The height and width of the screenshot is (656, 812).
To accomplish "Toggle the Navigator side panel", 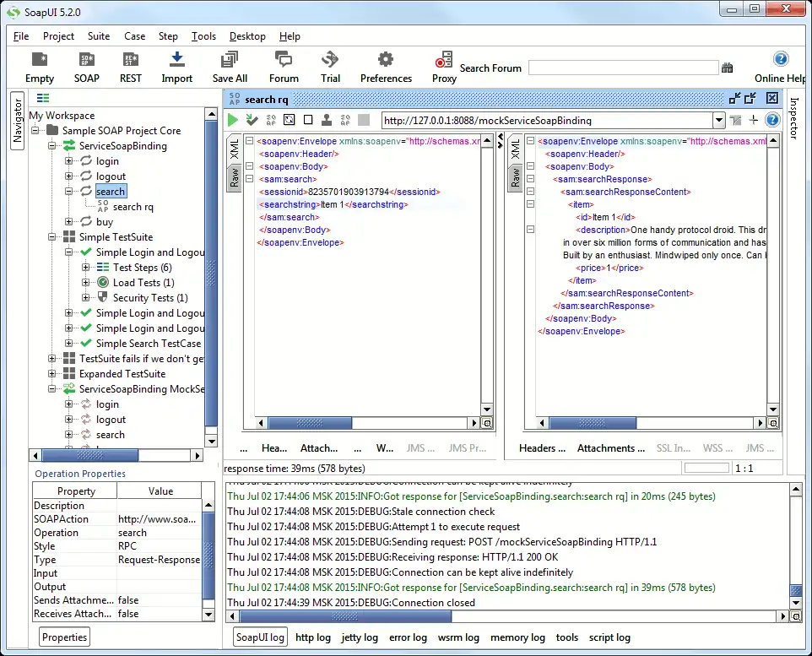I will [17, 122].
